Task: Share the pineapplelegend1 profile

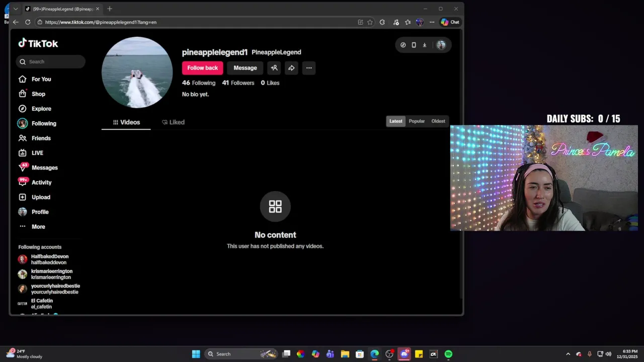Action: (291, 68)
